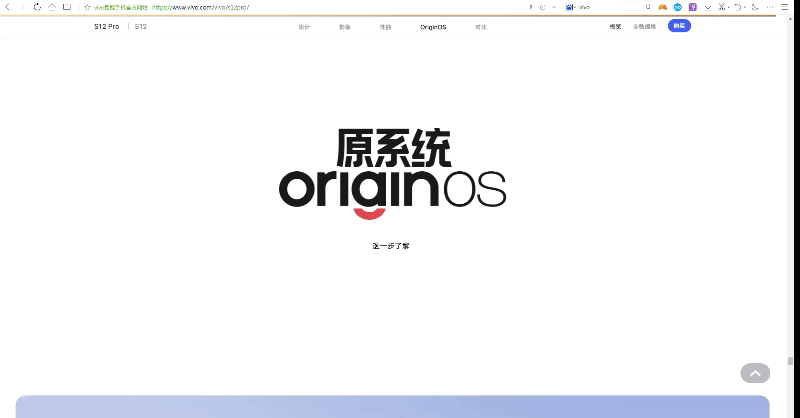Toggle night mode moon icon
The image size is (800, 418).
(x=755, y=7)
